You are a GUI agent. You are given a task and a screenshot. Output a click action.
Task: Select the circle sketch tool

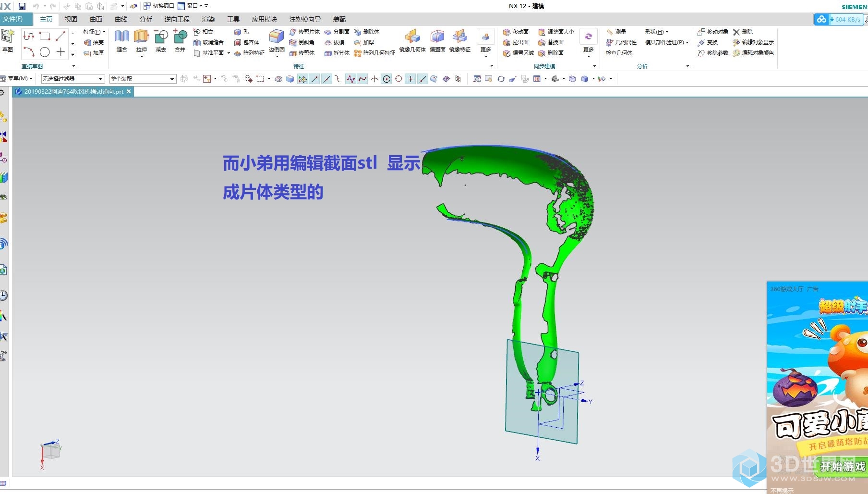coord(45,52)
